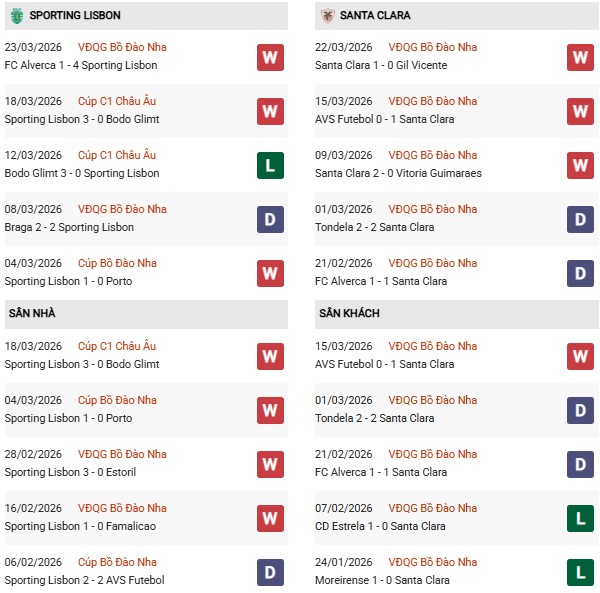Click D badge for Sporting Lisbon 2-2 AVS Futebol
This screenshot has width=600, height=593.
pyautogui.click(x=269, y=572)
